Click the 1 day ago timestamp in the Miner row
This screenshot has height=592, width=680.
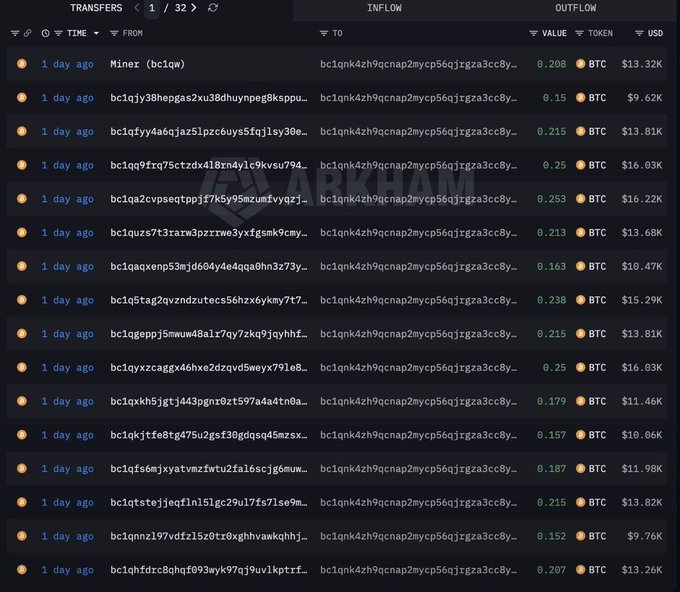(67, 64)
